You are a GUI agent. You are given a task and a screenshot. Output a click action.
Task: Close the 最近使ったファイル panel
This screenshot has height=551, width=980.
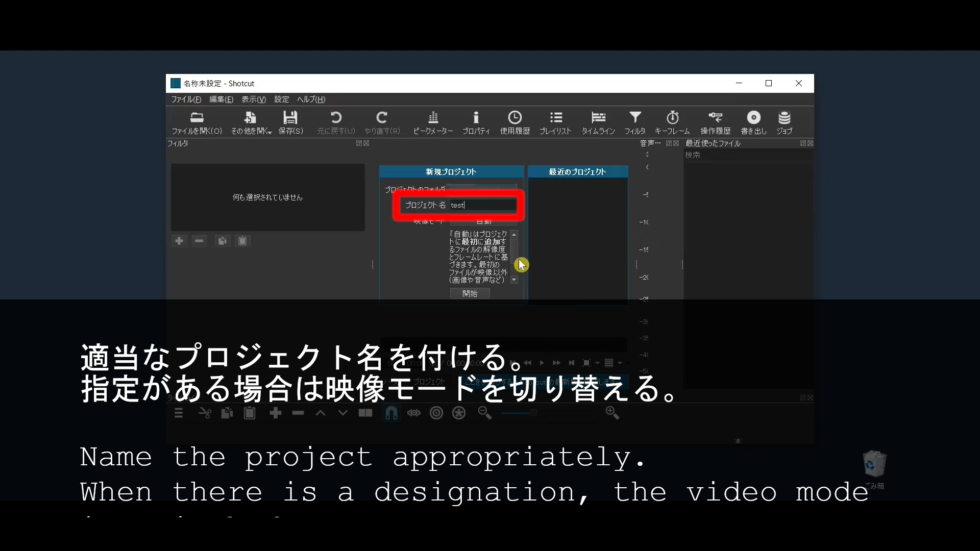(x=810, y=143)
